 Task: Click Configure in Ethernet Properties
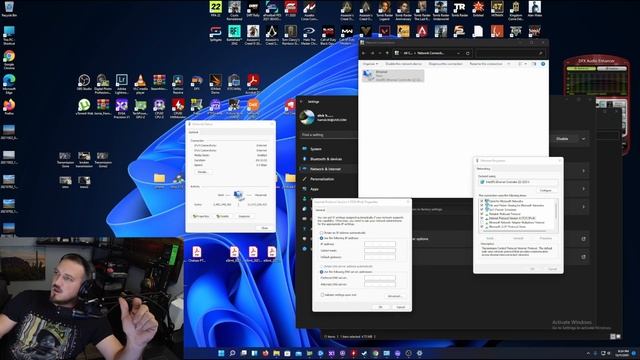pyautogui.click(x=546, y=190)
